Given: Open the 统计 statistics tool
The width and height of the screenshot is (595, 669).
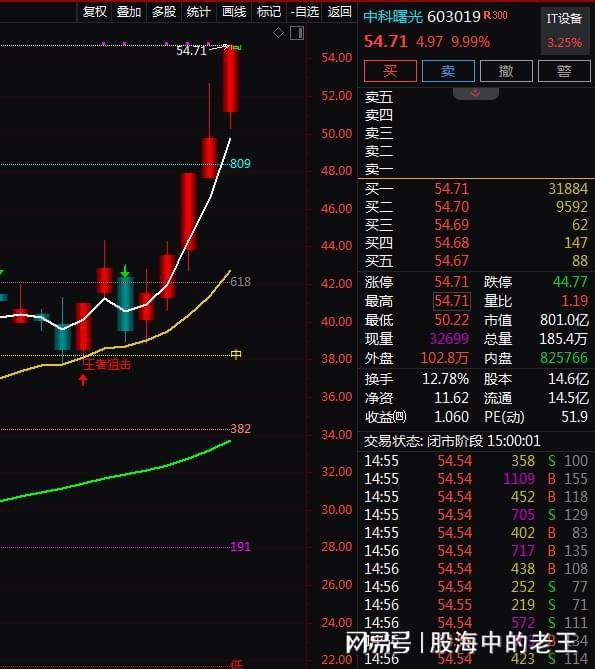Looking at the screenshot, I should (198, 12).
